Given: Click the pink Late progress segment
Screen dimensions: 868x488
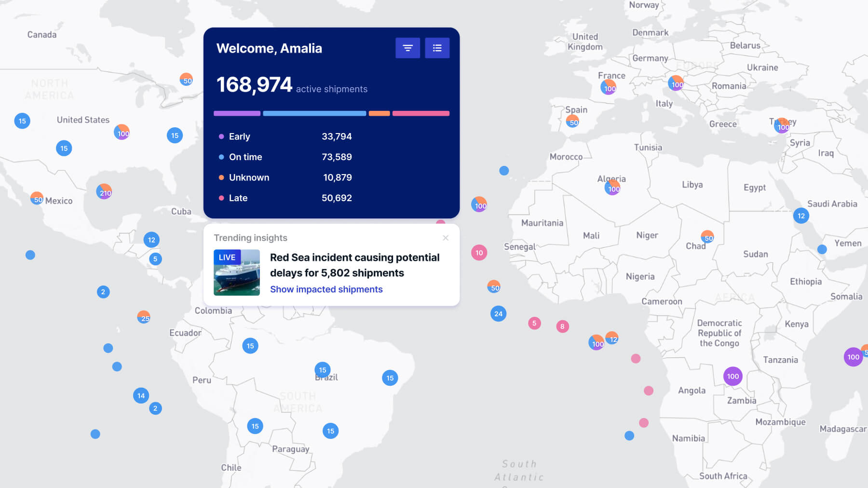Looking at the screenshot, I should 421,113.
